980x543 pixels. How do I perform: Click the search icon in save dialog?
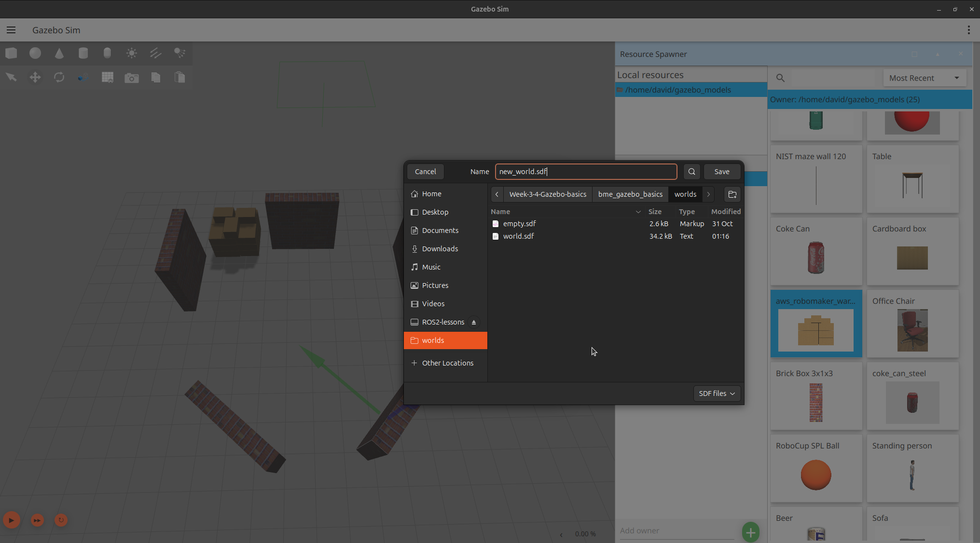click(691, 172)
